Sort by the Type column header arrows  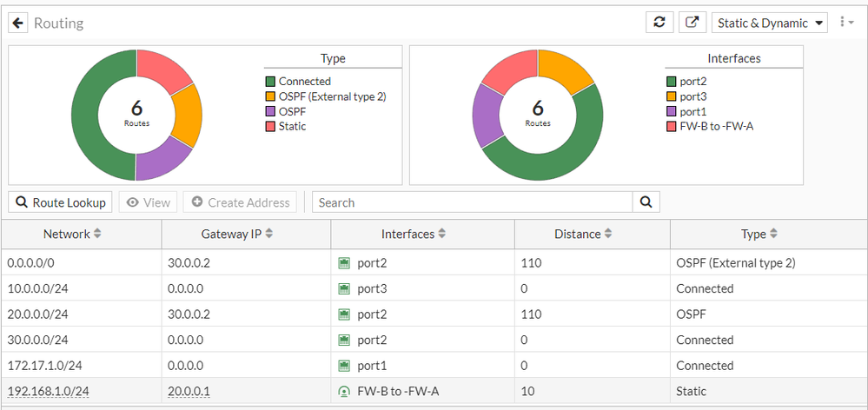(773, 234)
